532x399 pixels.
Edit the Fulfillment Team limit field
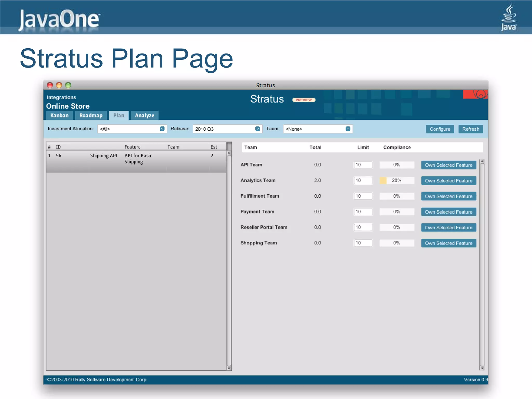pyautogui.click(x=363, y=196)
